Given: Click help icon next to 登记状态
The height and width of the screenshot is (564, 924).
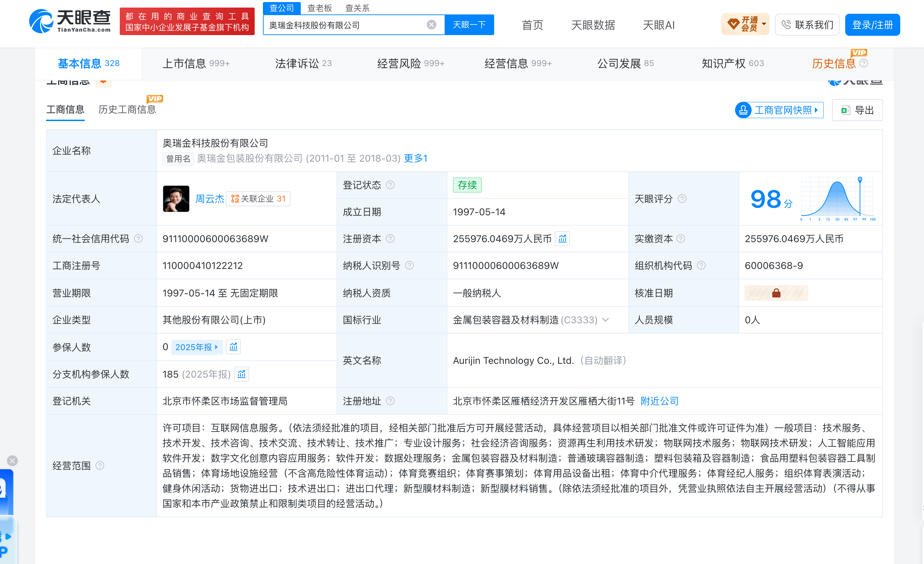Looking at the screenshot, I should pos(390,185).
